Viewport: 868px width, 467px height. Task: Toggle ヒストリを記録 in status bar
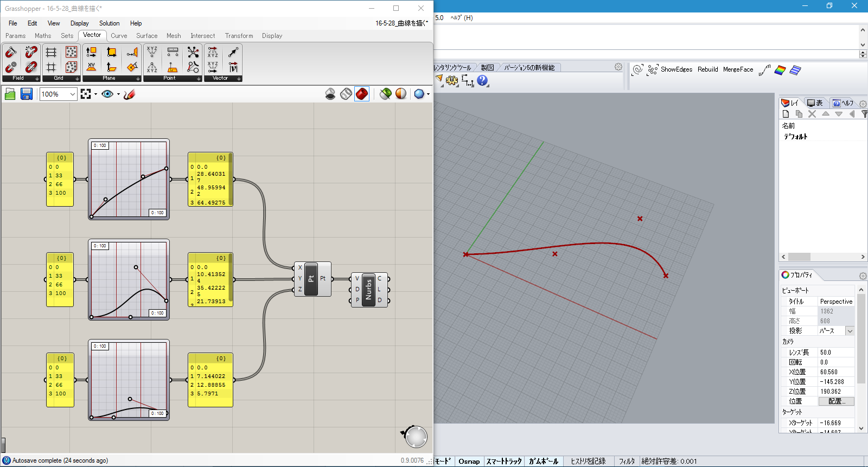pyautogui.click(x=588, y=461)
